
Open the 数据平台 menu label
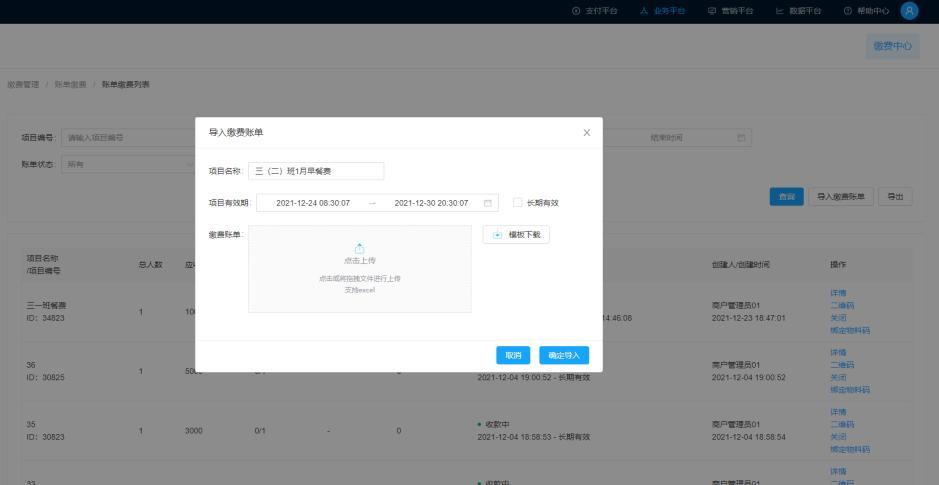point(805,11)
